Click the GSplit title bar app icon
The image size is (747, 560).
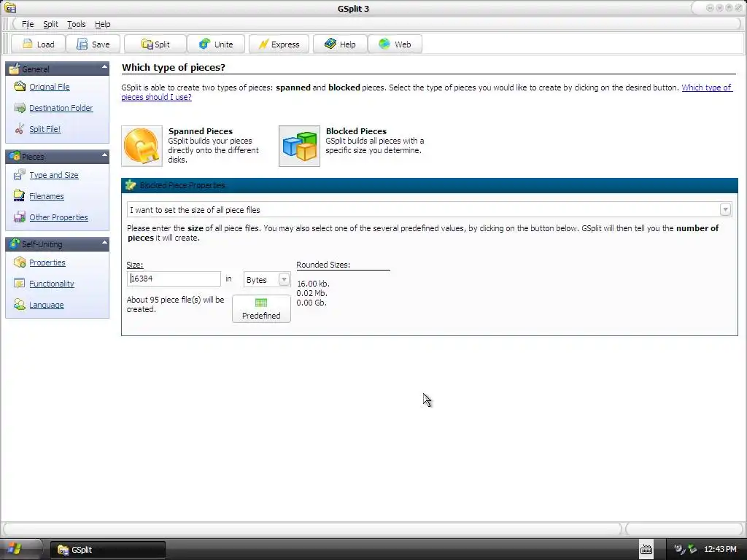10,8
